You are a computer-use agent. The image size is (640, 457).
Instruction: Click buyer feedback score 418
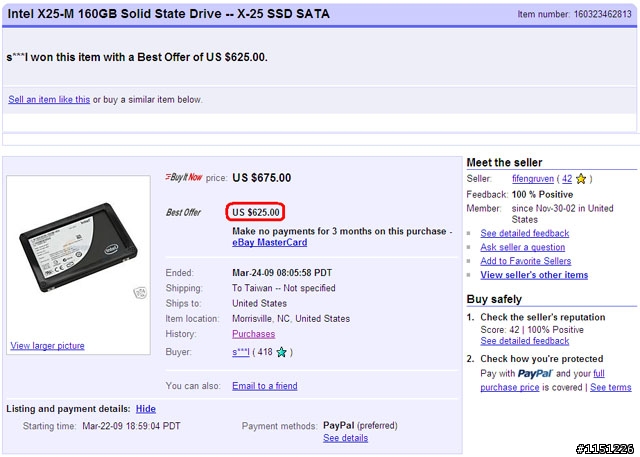click(x=265, y=352)
